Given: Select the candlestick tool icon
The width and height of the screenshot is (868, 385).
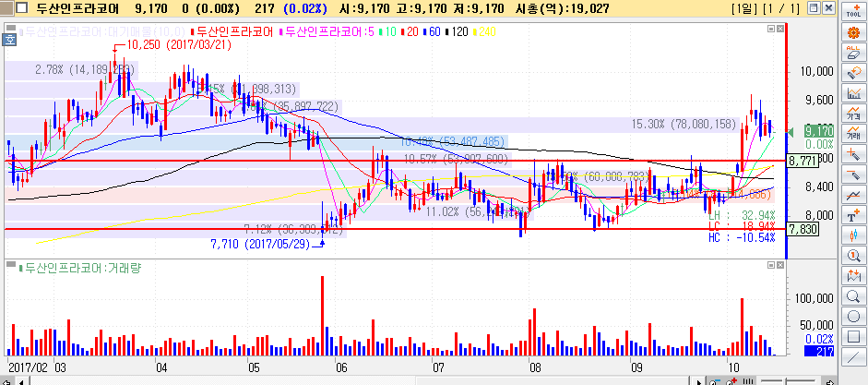Looking at the screenshot, I should point(853,235).
